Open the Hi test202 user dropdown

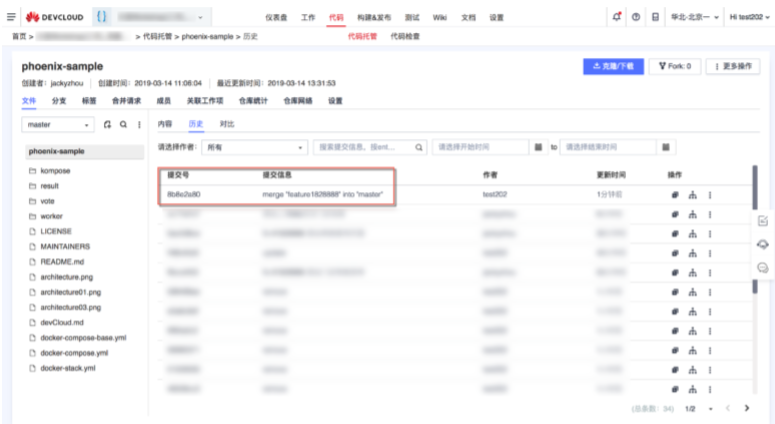749,17
